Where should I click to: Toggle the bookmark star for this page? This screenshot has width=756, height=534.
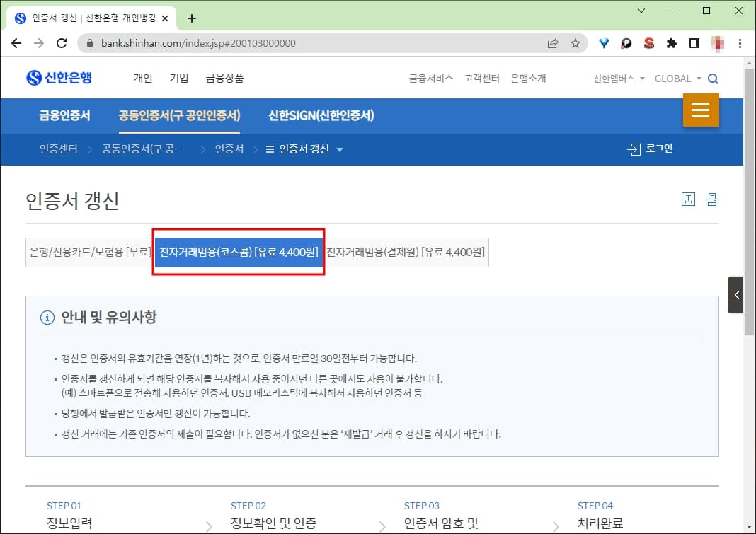pyautogui.click(x=574, y=43)
